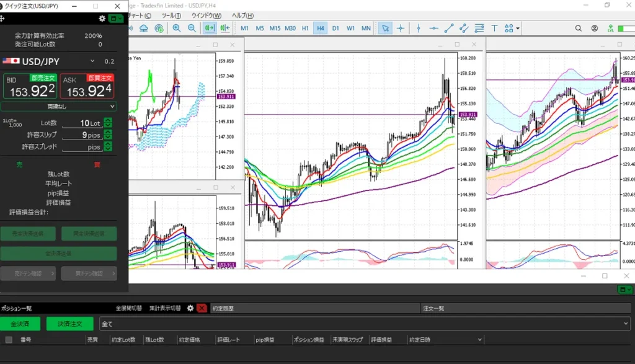635x364 pixels.
Task: Click the search magnifier icon in toolbar
Action: point(579,28)
